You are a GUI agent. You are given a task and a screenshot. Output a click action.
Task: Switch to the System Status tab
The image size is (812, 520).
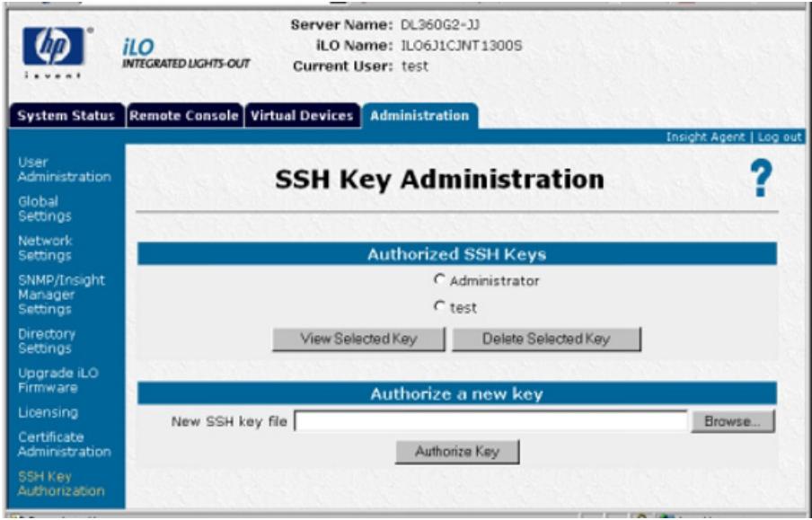click(x=66, y=116)
